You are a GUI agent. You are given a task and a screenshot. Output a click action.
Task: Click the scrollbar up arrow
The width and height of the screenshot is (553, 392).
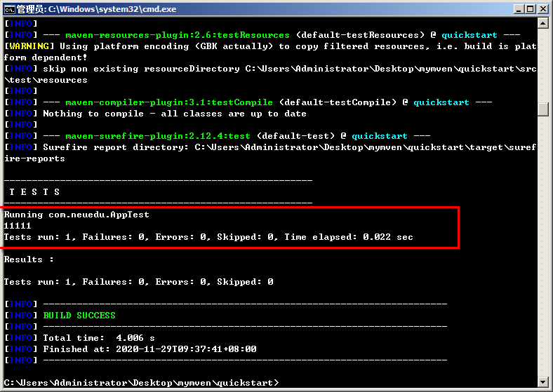pyautogui.click(x=543, y=24)
